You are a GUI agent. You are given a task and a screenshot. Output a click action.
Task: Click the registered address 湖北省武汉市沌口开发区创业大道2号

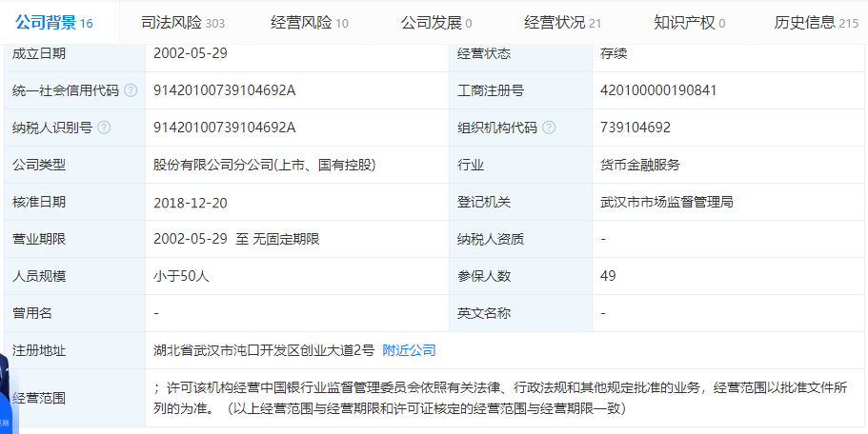(x=264, y=350)
